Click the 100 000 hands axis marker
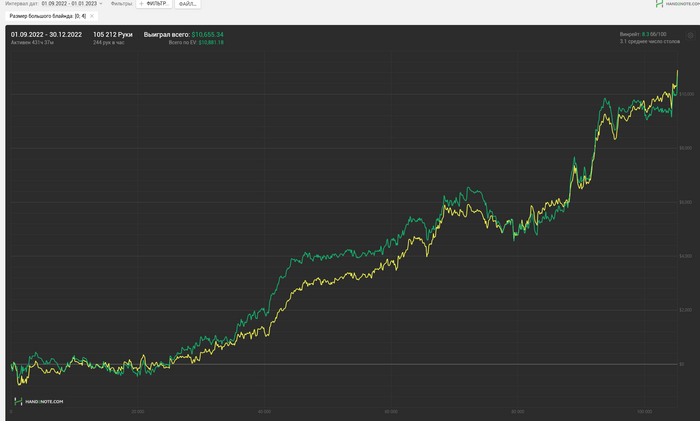This screenshot has height=421, width=700. 644,412
